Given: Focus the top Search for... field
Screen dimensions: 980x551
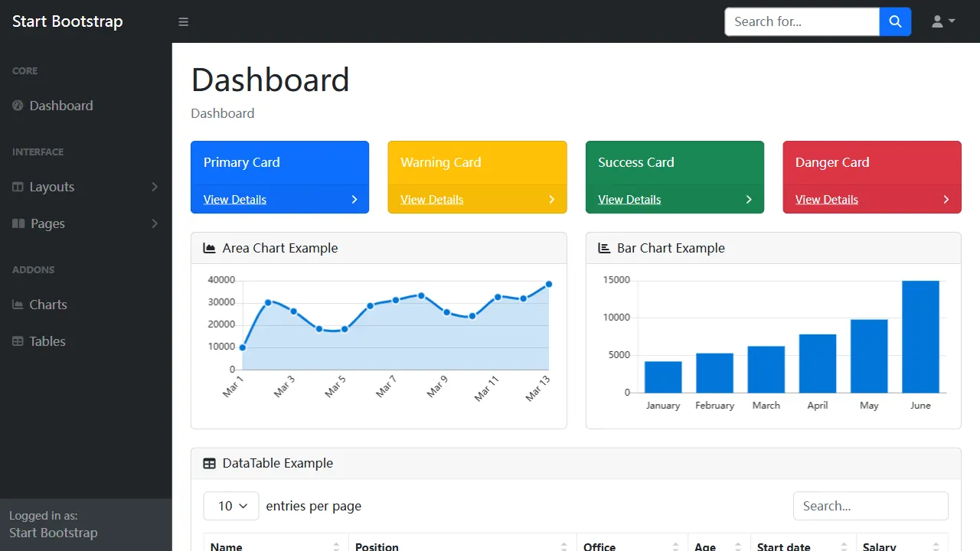Looking at the screenshot, I should pyautogui.click(x=802, y=21).
